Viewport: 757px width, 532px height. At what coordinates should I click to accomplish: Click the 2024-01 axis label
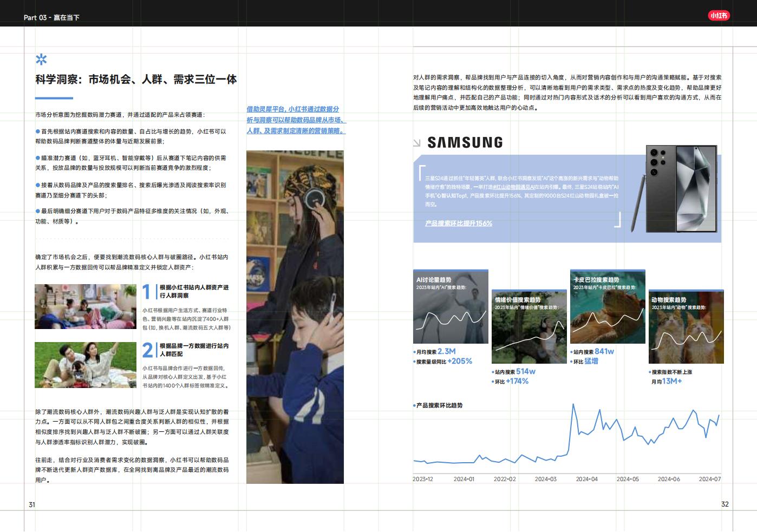point(464,479)
